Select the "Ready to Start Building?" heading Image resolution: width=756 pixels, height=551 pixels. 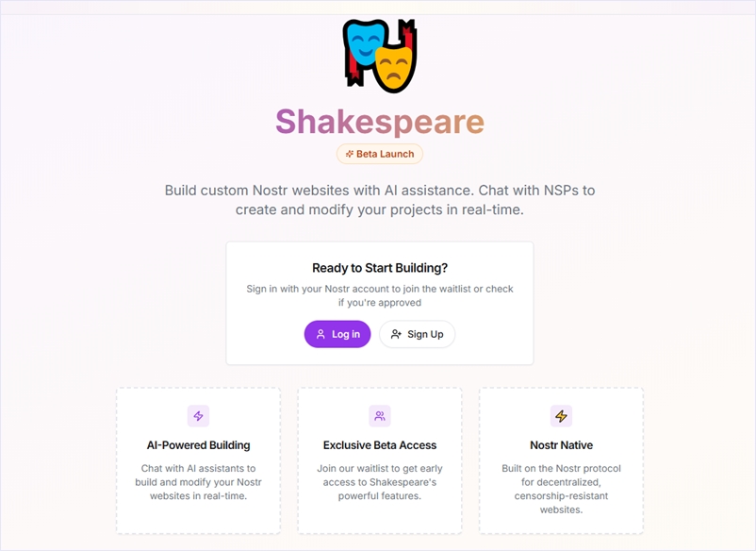[x=380, y=268]
